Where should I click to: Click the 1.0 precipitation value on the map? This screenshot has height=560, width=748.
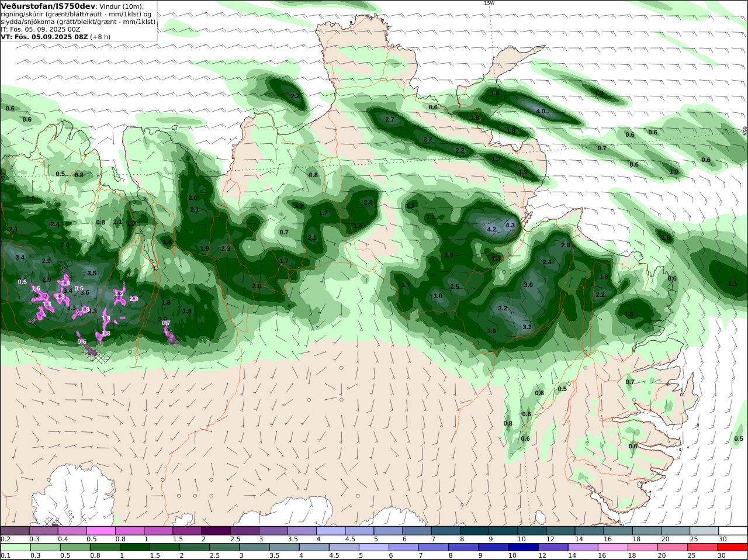[x=674, y=171]
